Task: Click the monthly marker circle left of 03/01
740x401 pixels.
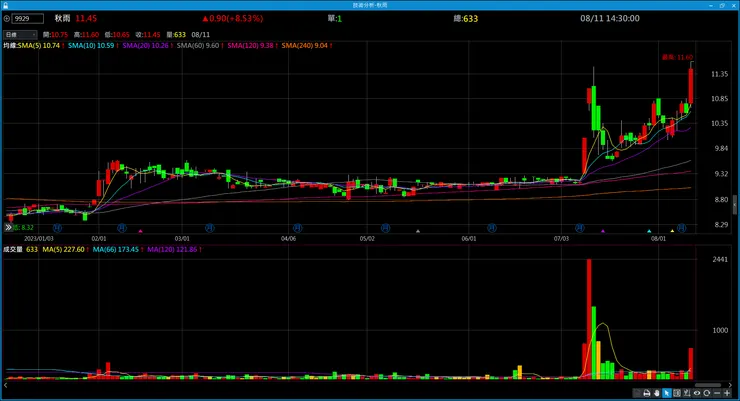Action: pos(122,228)
